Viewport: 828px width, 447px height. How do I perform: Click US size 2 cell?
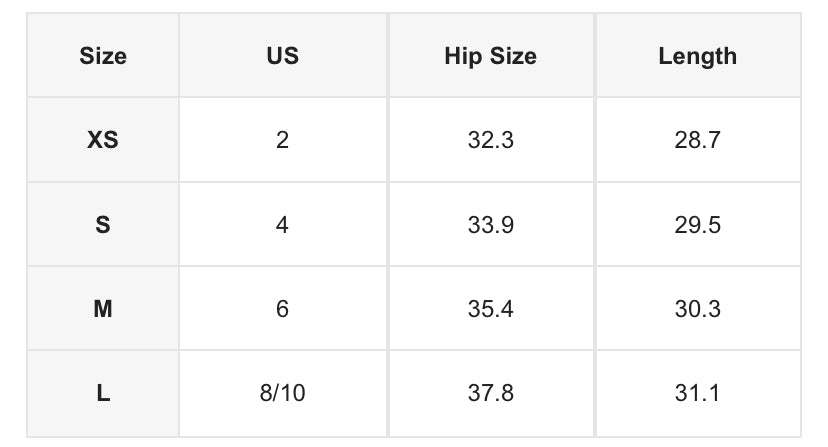283,140
